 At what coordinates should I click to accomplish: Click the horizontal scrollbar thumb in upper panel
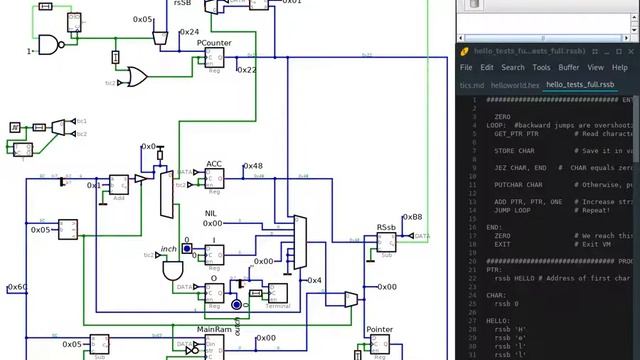coord(543,38)
